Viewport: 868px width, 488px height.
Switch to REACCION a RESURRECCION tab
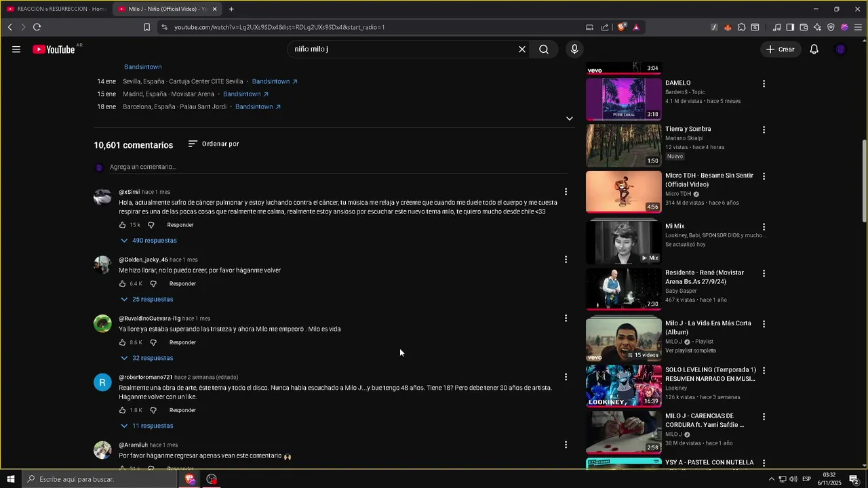click(57, 9)
